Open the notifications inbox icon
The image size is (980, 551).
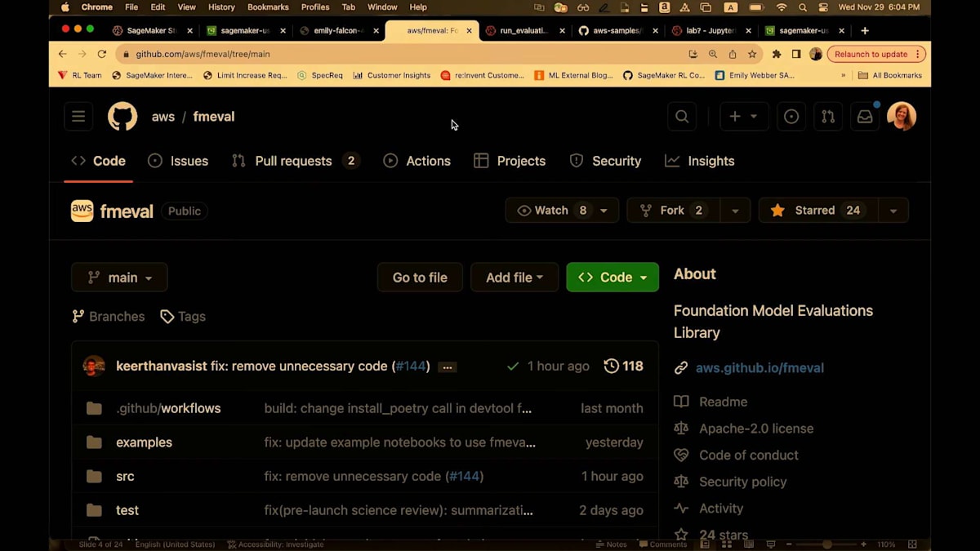coord(865,117)
